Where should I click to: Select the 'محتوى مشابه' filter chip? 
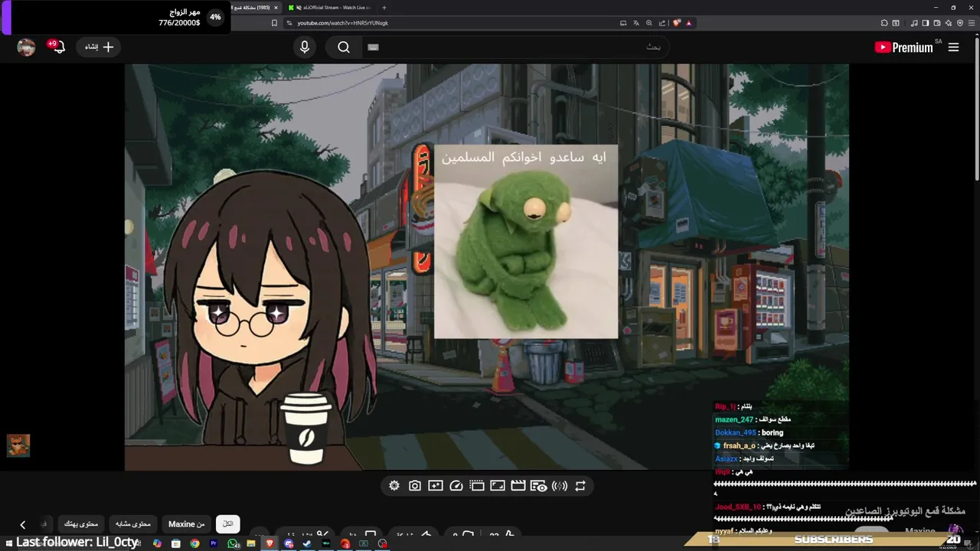pyautogui.click(x=133, y=524)
